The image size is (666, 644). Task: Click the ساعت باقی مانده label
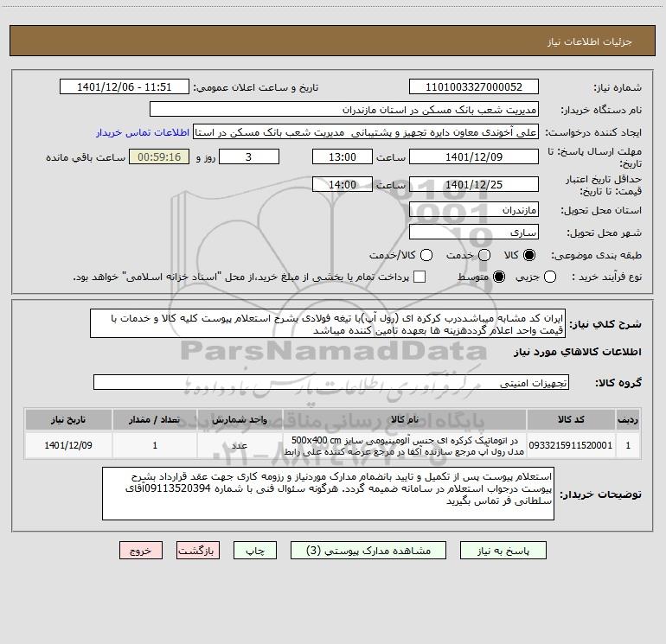(x=86, y=157)
